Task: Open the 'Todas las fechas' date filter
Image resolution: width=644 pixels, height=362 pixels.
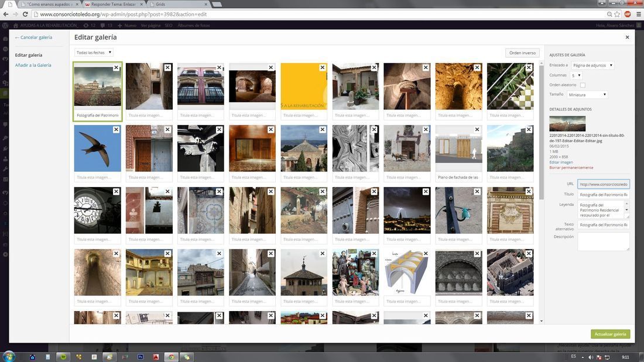Action: [x=94, y=53]
